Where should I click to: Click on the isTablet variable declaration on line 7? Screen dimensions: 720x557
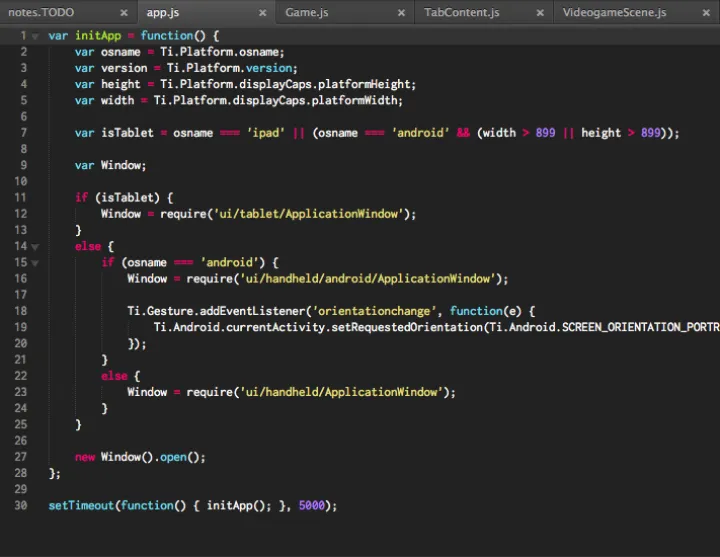(127, 133)
